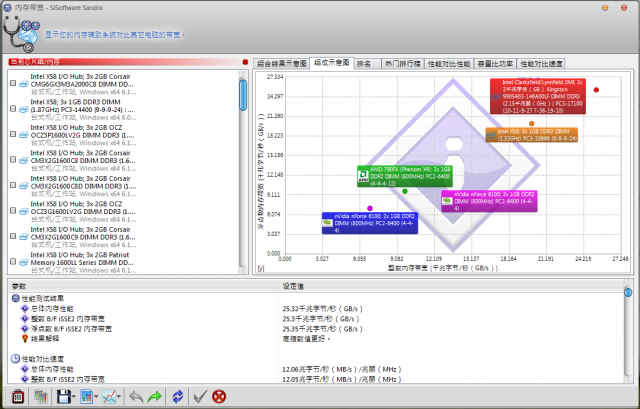Check box for Patriot Memory 1600LL entry
Viewport: 640px width, 409px height.
(13, 262)
